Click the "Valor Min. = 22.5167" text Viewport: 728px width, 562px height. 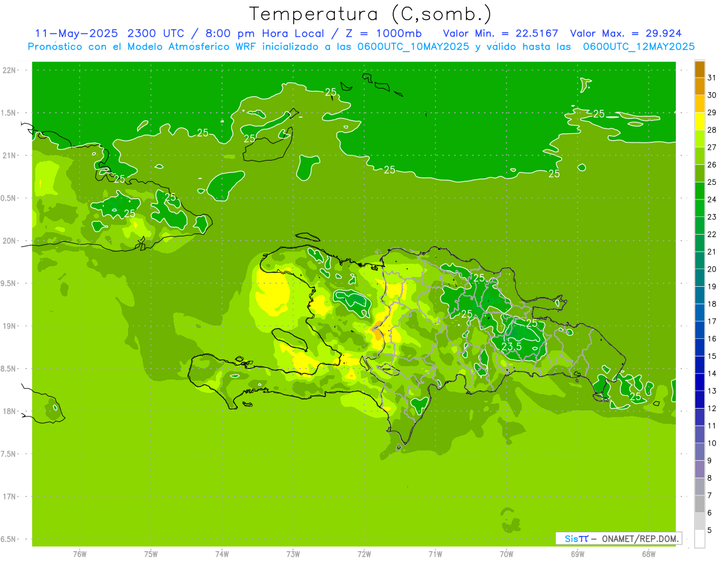[x=500, y=33]
